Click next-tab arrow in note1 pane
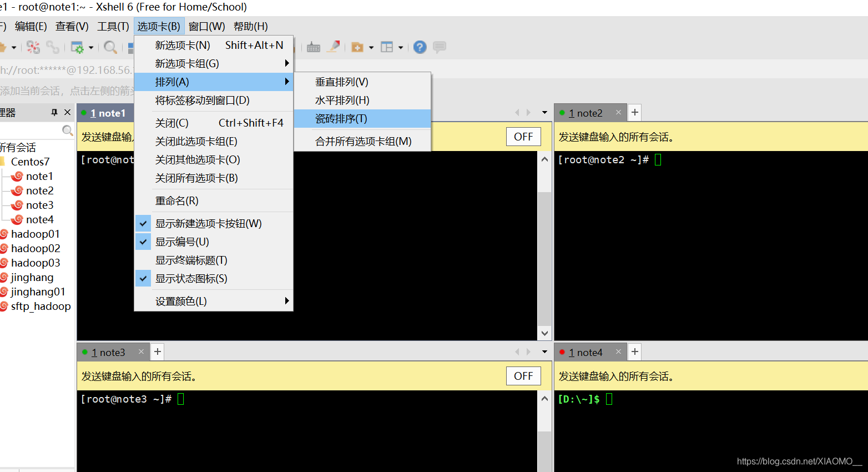The width and height of the screenshot is (868, 472). (x=528, y=112)
